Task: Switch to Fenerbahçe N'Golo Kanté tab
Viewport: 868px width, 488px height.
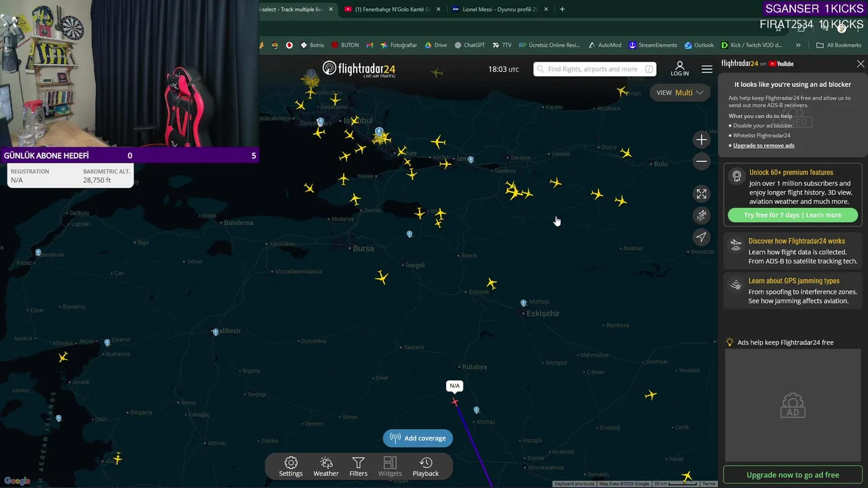Action: (393, 9)
